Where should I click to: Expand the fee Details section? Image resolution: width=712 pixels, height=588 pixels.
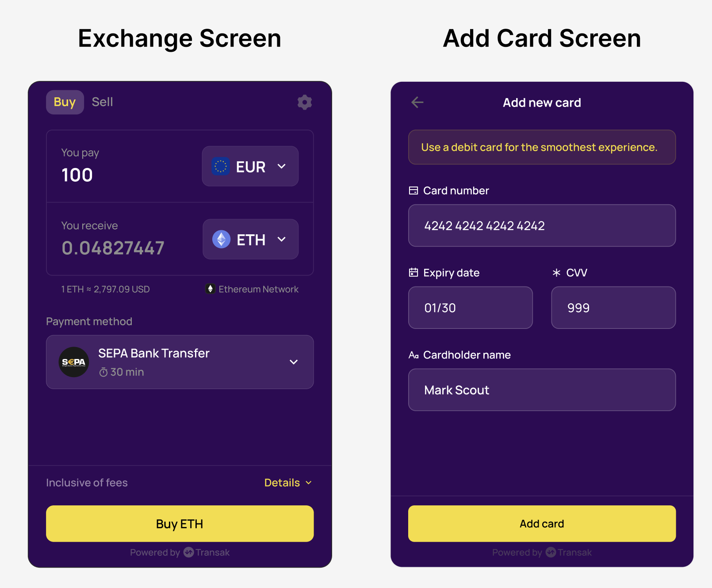[x=288, y=483]
